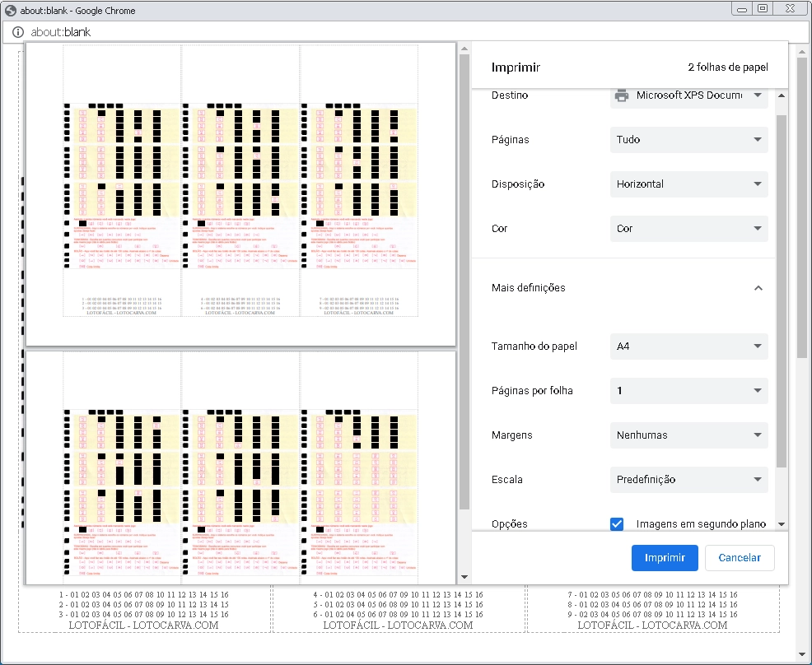Image resolution: width=812 pixels, height=665 pixels.
Task: Collapse the Mais definições section
Action: [x=758, y=288]
